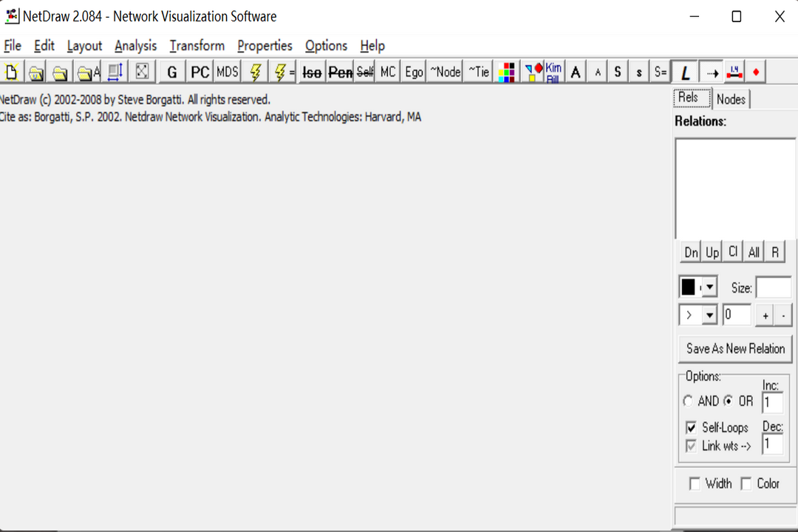Image resolution: width=798 pixels, height=532 pixels.
Task: Open the Analysis menu
Action: 136,46
